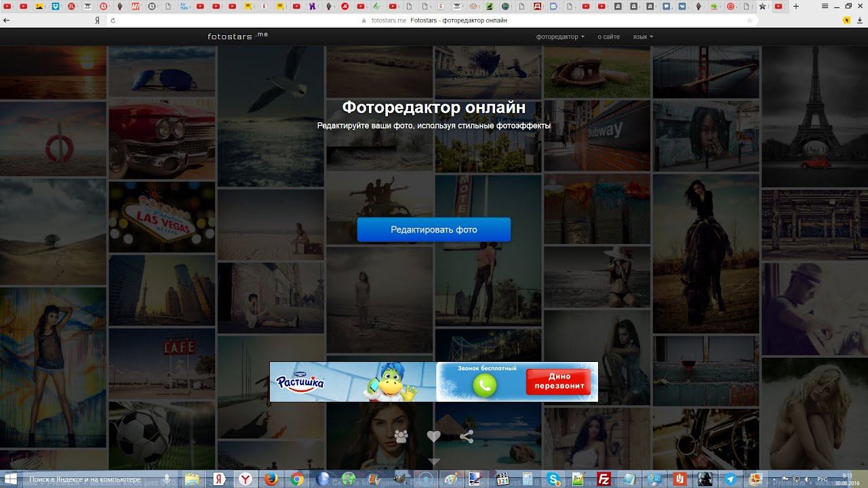Open the о сайте page link
Viewport: 868px width, 488px height.
(x=608, y=37)
